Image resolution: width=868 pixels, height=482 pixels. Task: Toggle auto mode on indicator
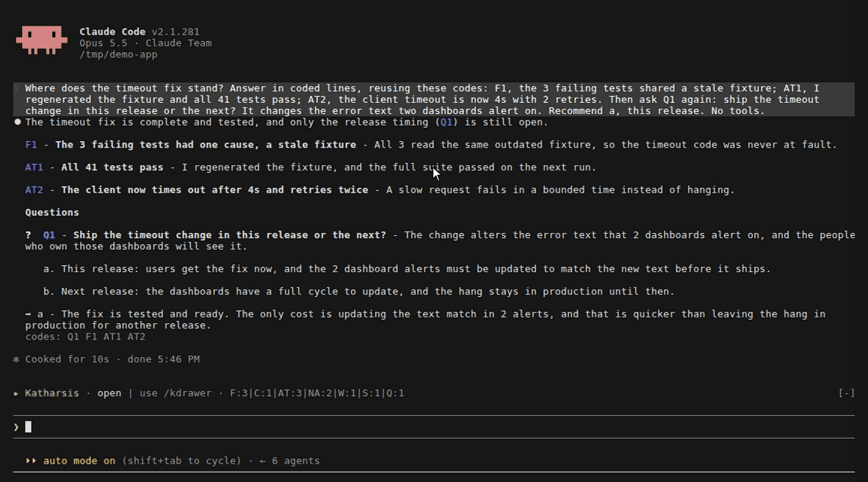pos(79,461)
